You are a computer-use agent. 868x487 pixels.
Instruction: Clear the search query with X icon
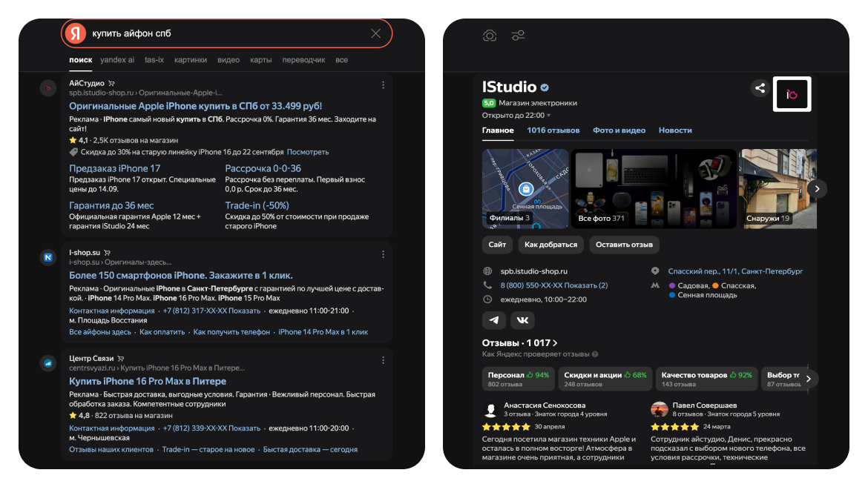pyautogui.click(x=375, y=33)
